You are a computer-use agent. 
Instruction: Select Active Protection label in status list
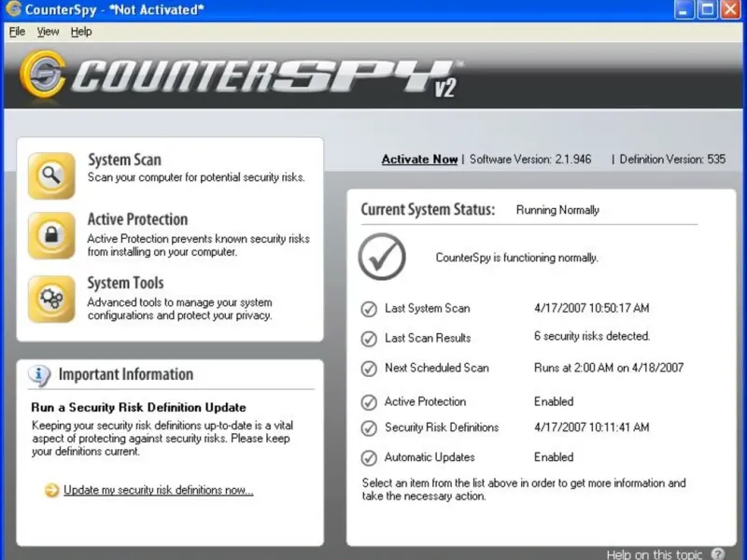pyautogui.click(x=425, y=401)
